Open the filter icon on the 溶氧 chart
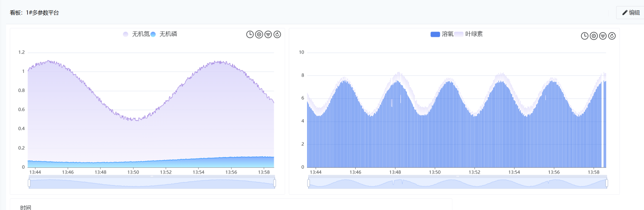 pos(603,36)
